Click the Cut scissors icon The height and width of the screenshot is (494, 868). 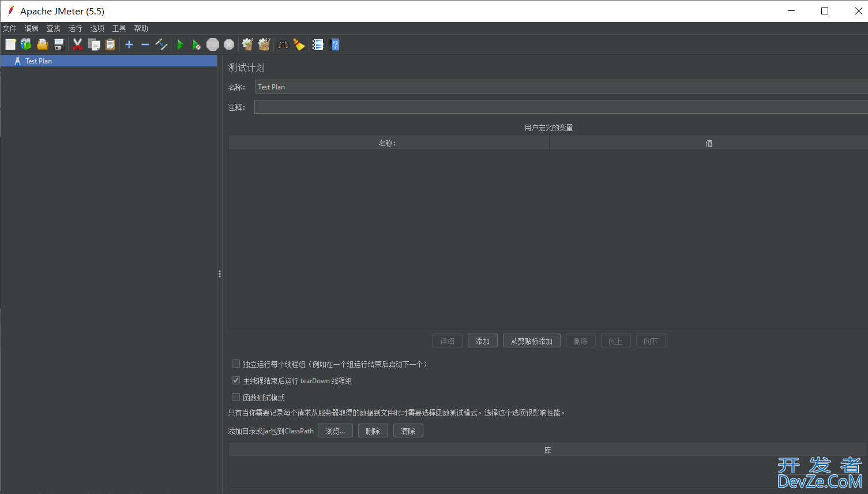tap(77, 44)
